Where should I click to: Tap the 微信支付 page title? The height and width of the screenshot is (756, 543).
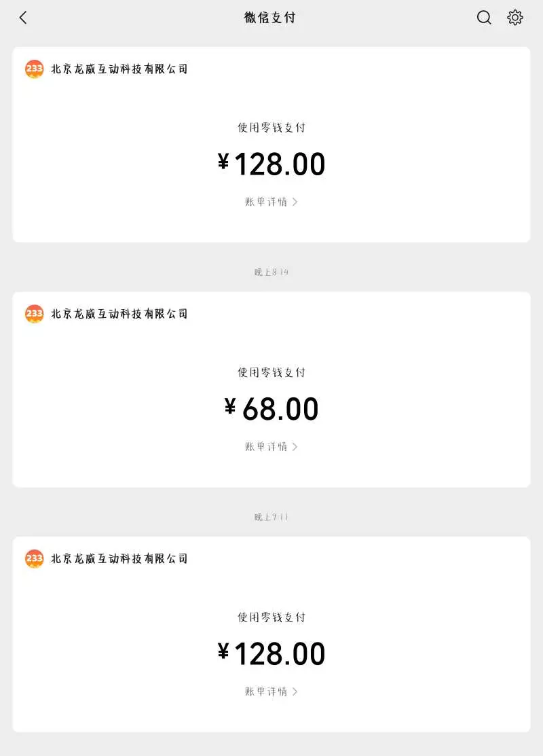tap(270, 18)
